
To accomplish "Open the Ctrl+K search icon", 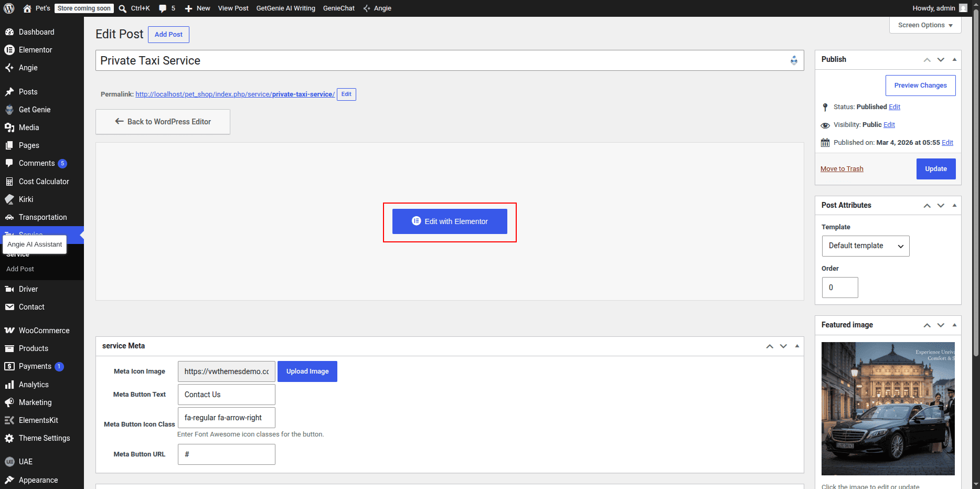I will 122,8.
